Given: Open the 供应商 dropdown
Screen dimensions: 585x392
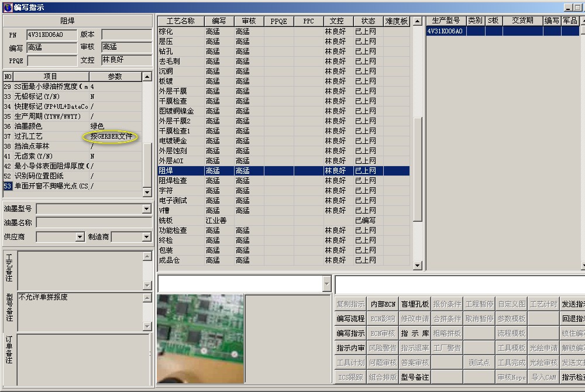Looking at the screenshot, I should pyautogui.click(x=80, y=237).
